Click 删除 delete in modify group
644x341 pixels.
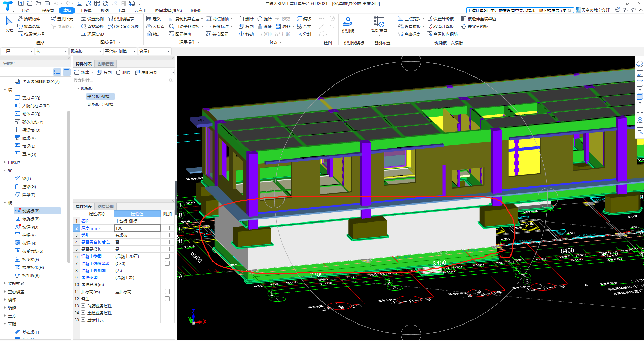[247, 19]
